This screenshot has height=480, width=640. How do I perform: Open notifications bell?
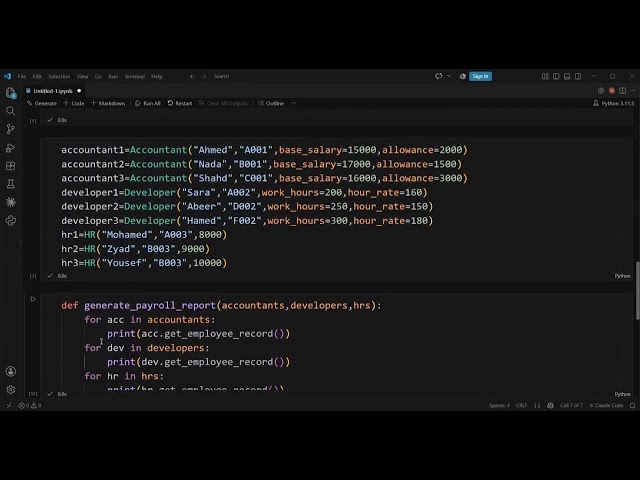point(632,405)
